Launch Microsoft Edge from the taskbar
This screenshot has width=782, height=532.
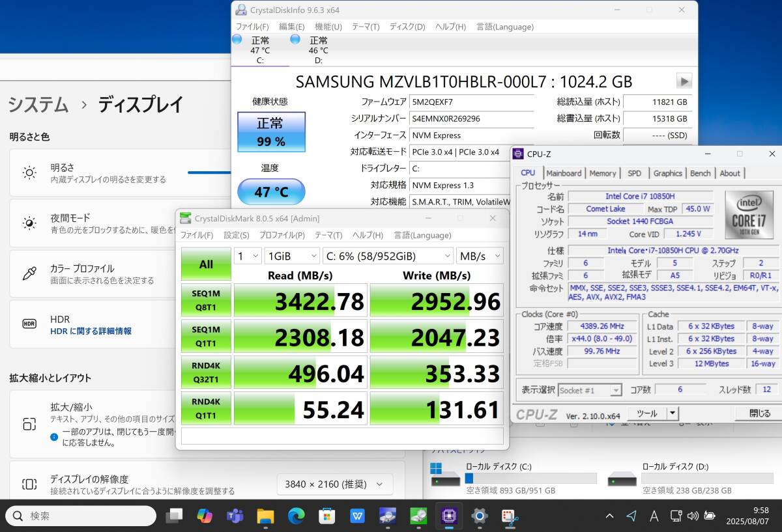[x=297, y=516]
